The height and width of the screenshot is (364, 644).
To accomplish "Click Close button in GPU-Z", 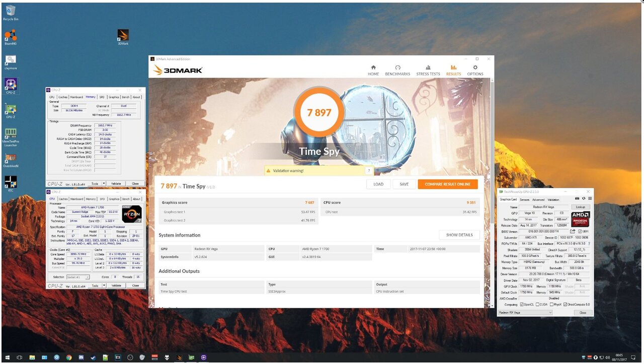I will (583, 313).
